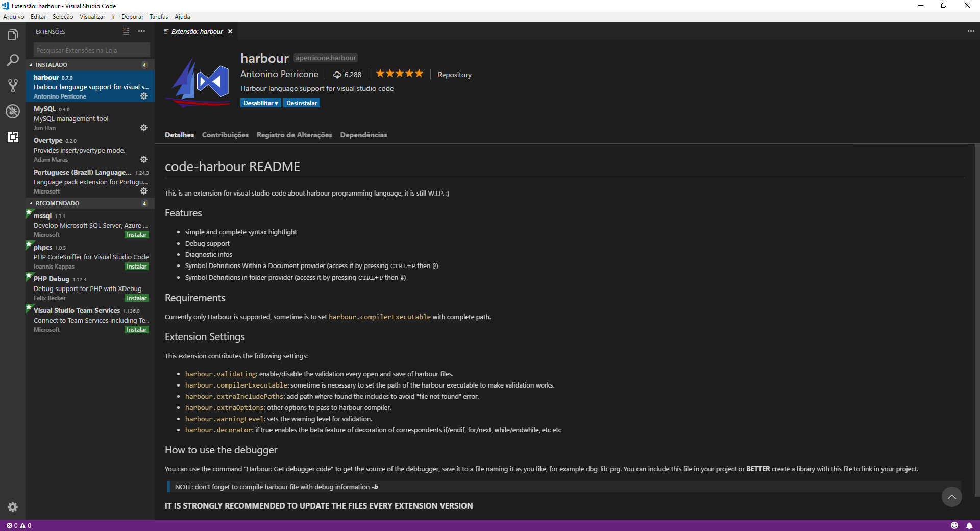Image resolution: width=980 pixels, height=531 pixels.
Task: Click the Pesquisar Extensões search field
Action: coord(92,50)
